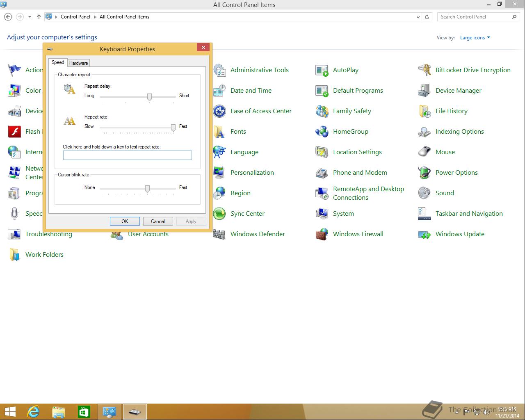Image resolution: width=525 pixels, height=420 pixels.
Task: Launch Internet Explorer from taskbar
Action: [33, 412]
